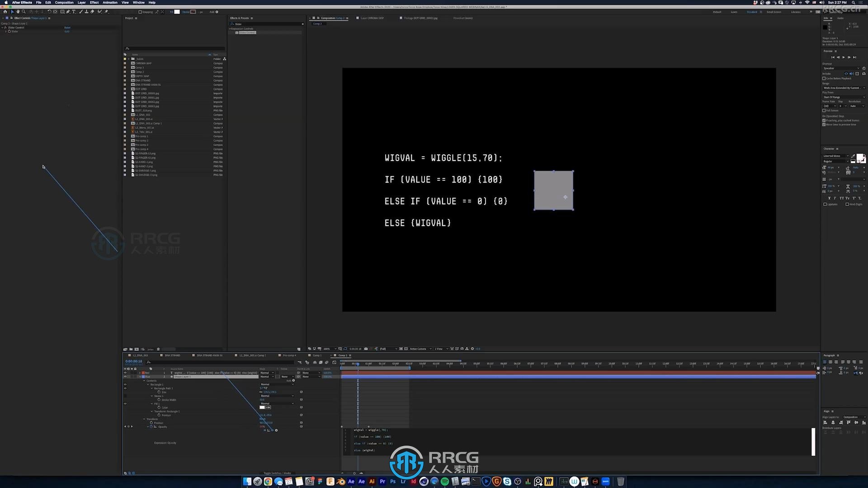Launch Premiere Pro from the dock
The image size is (868, 488).
coord(382,482)
